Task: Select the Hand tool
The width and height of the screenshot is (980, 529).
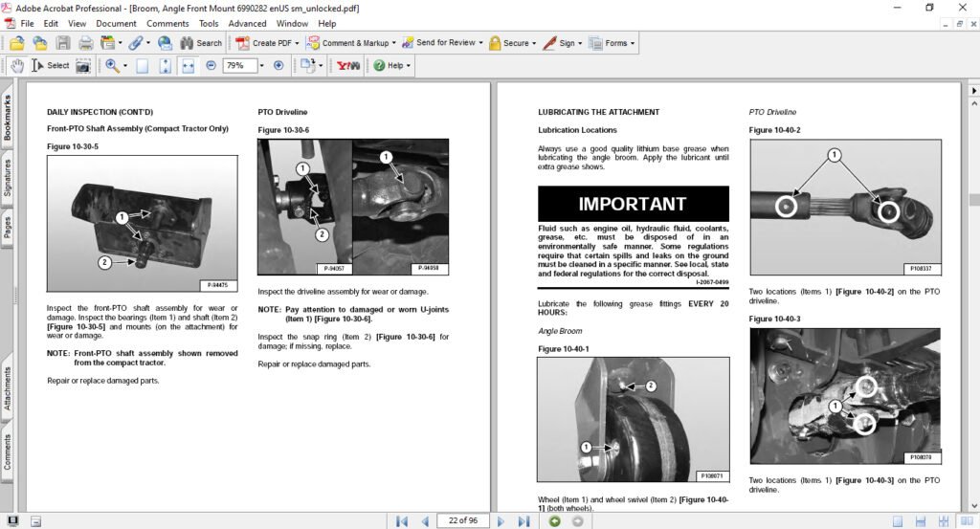Action: pos(16,66)
